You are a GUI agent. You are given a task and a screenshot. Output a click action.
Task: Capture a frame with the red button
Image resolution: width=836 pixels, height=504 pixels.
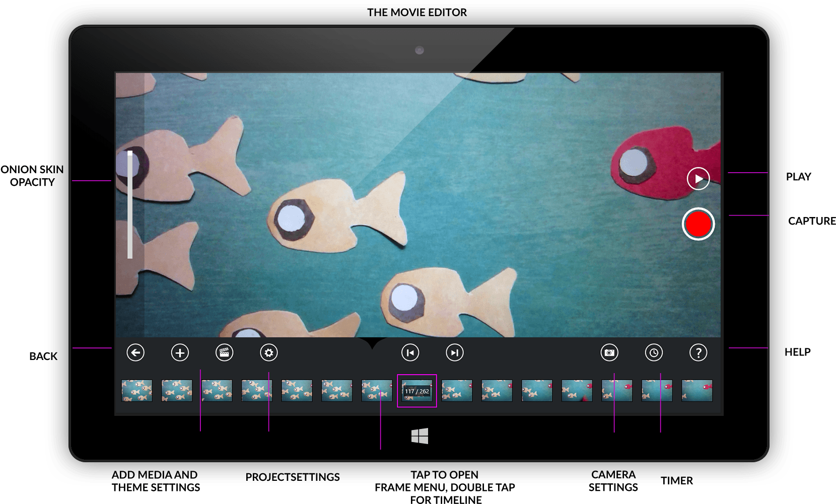(x=699, y=224)
